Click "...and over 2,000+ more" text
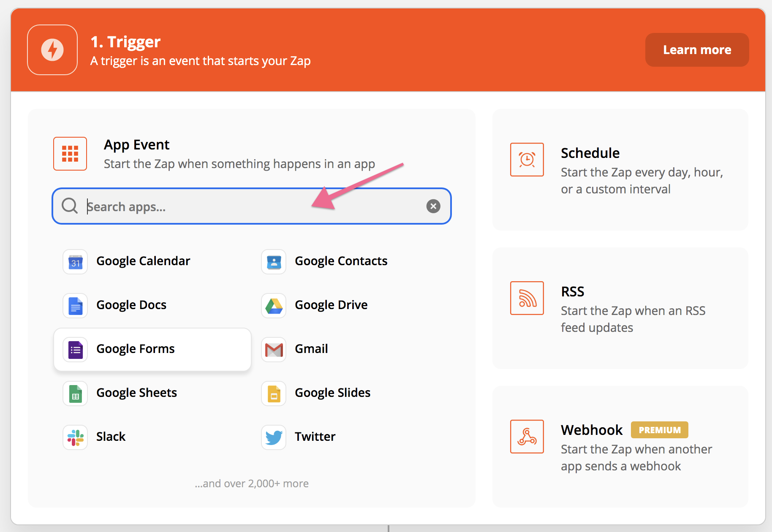The height and width of the screenshot is (532, 772). [252, 483]
